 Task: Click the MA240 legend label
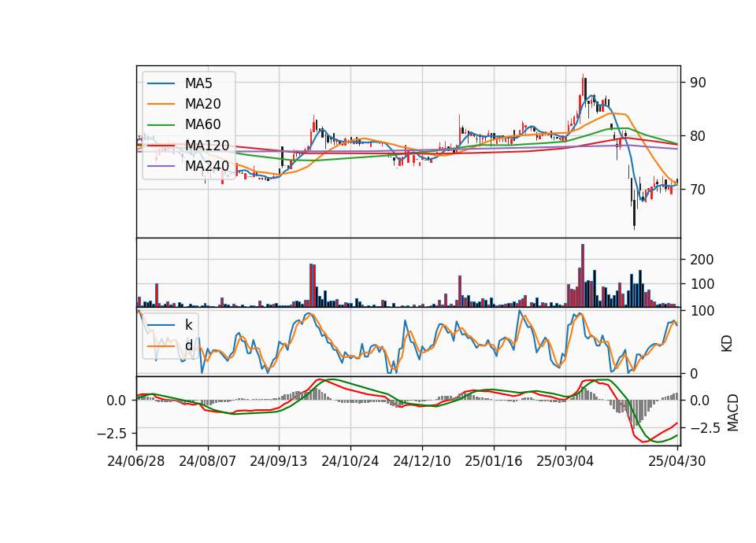coord(207,166)
